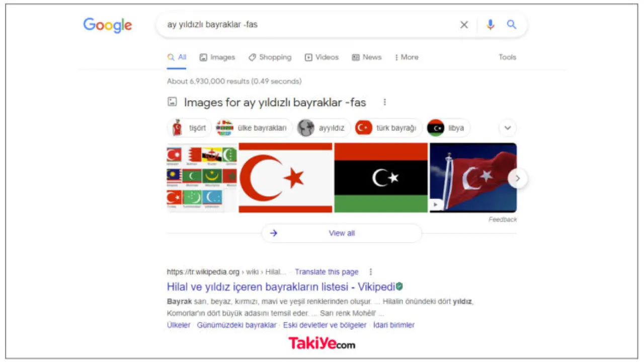The image size is (644, 362).
Task: Switch to the News tab
Action: [367, 57]
